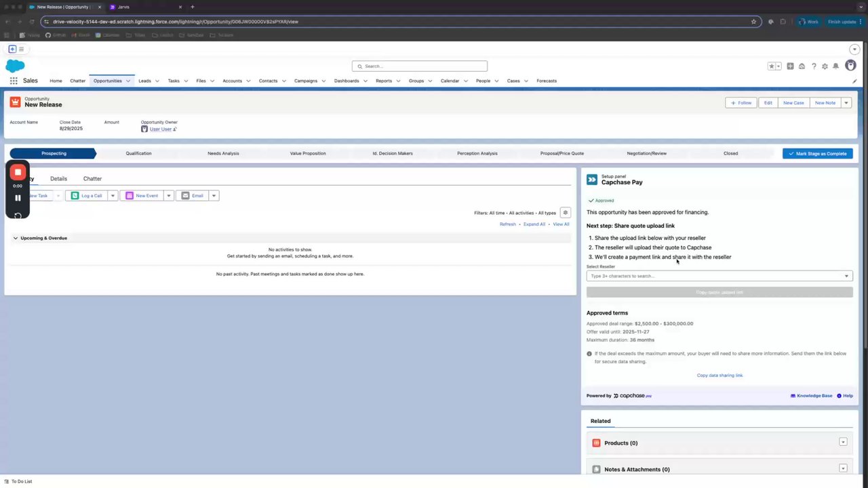Switch to the Details tab
868x488 pixels.
tap(58, 179)
